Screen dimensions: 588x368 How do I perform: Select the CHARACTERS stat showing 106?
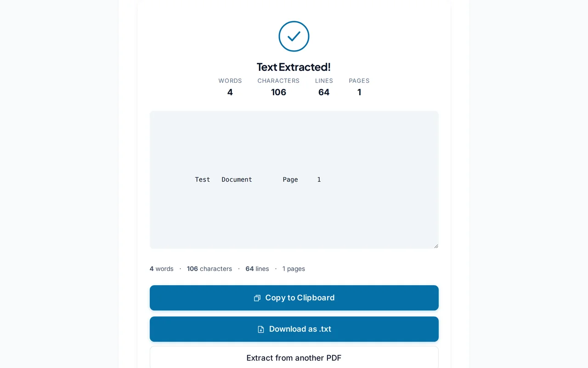coord(278,87)
